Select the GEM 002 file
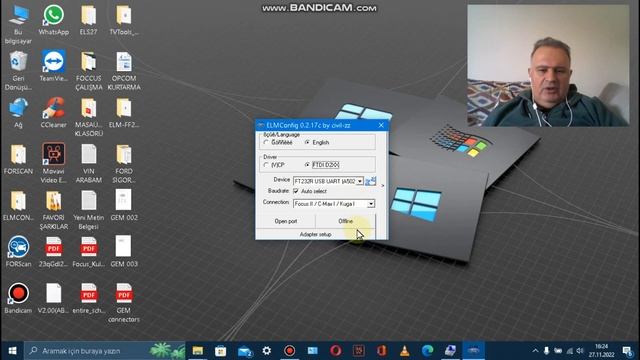 click(x=124, y=206)
